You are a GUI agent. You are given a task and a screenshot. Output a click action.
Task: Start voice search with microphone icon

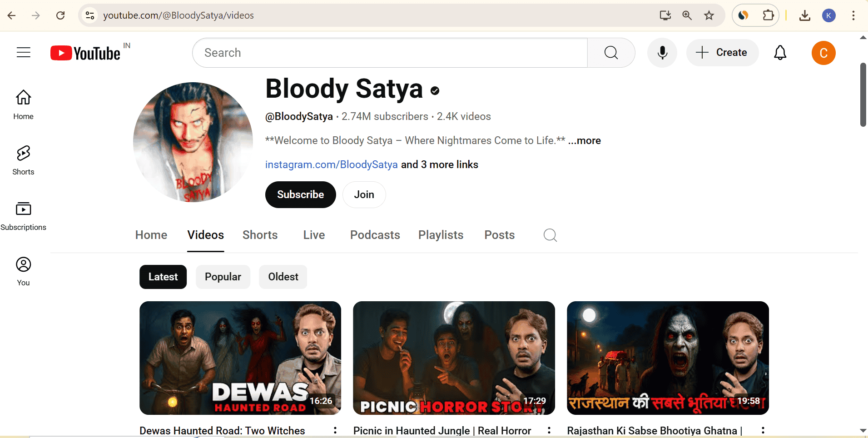(662, 53)
